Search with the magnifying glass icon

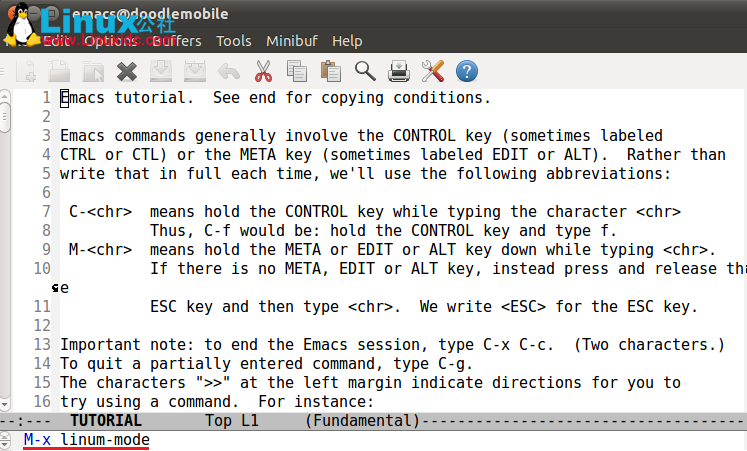click(x=365, y=71)
